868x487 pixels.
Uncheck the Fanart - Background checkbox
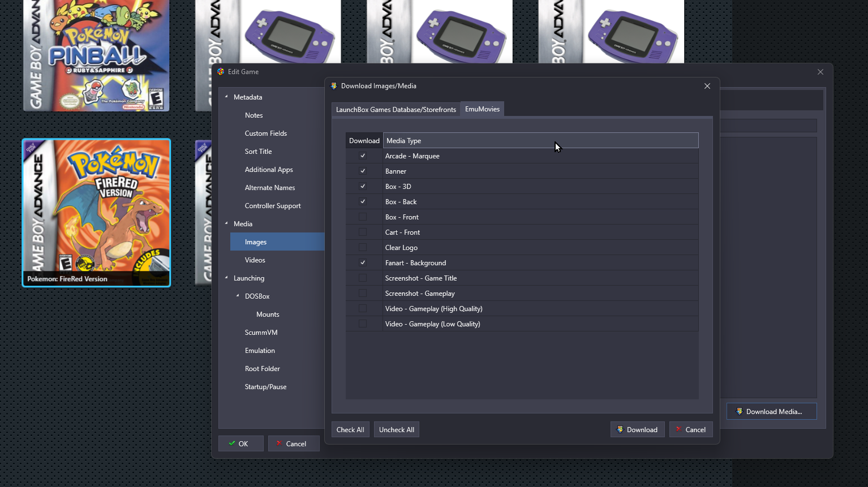coord(363,262)
